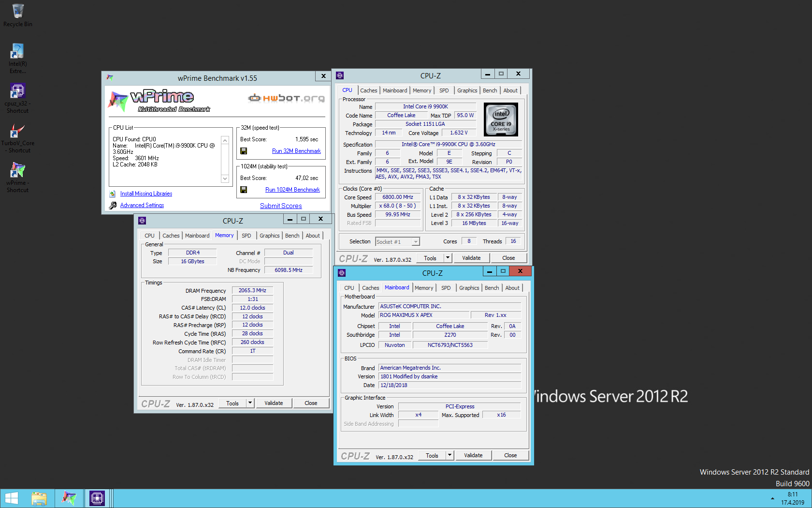The image size is (812, 508).
Task: Click the Install Missing Libraries icon
Action: pos(113,194)
